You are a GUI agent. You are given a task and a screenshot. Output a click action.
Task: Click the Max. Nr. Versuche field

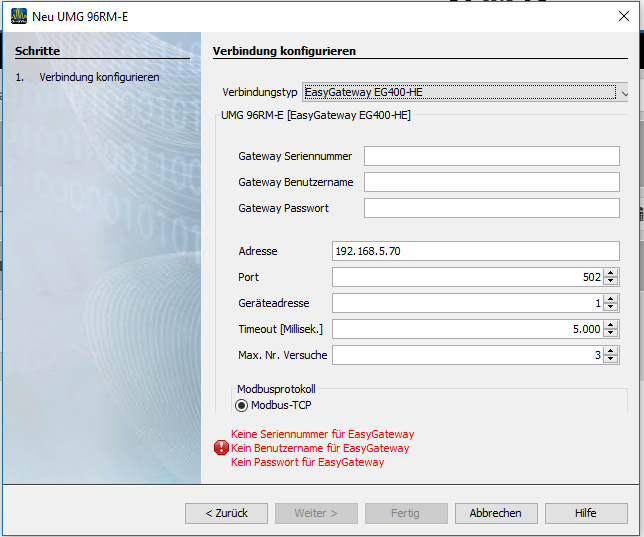click(x=467, y=355)
